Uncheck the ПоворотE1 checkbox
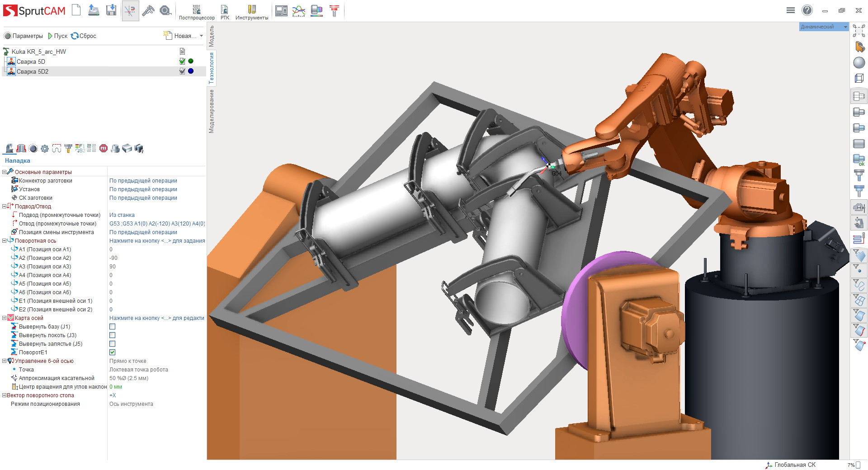The height and width of the screenshot is (470, 868). 113,352
